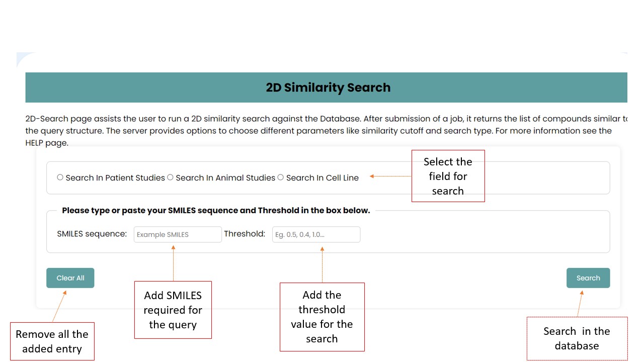The width and height of the screenshot is (644, 362).
Task: Click the teal Search button
Action: [x=588, y=278]
